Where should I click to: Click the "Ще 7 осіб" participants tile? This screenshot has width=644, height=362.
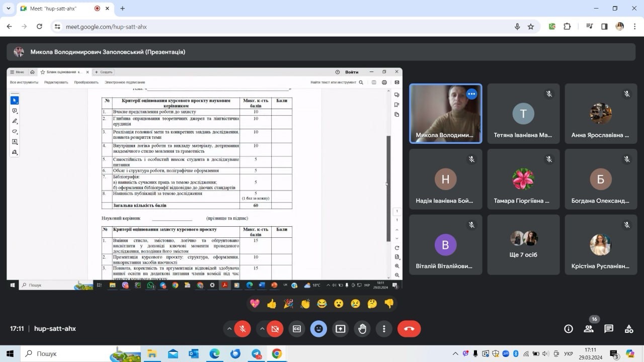tap(523, 245)
